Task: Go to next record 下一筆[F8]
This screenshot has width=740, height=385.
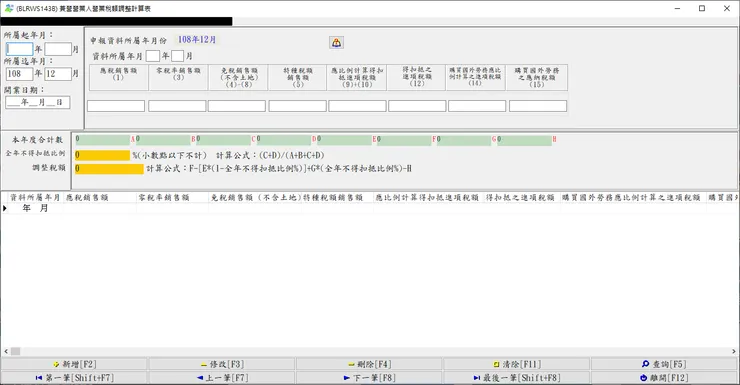Action: 369,377
